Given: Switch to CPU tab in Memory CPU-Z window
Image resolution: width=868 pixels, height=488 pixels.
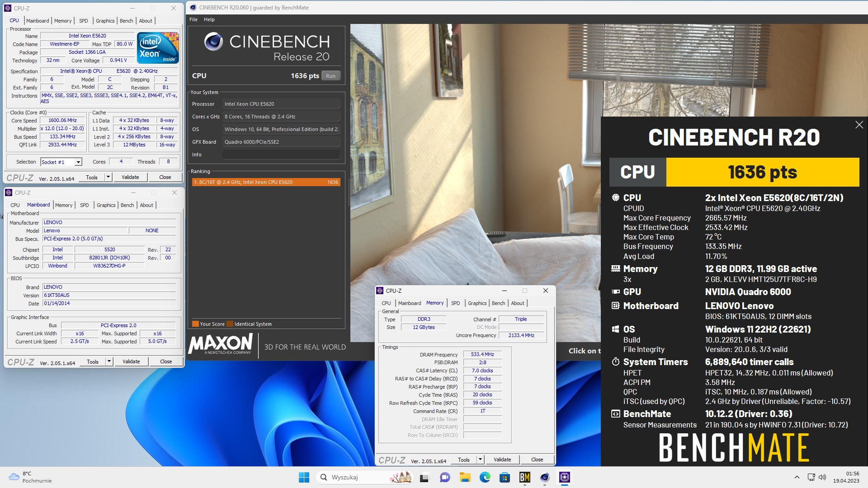Looking at the screenshot, I should 386,303.
